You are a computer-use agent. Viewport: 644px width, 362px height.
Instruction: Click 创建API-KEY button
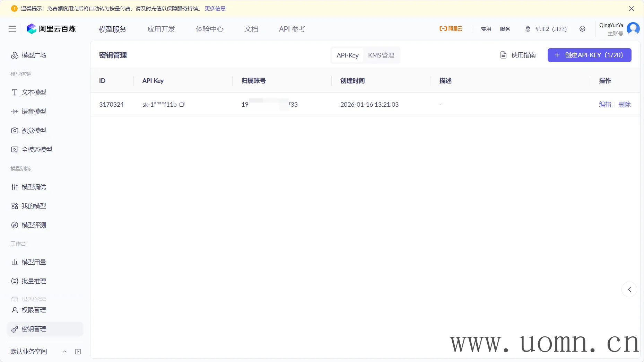[589, 55]
